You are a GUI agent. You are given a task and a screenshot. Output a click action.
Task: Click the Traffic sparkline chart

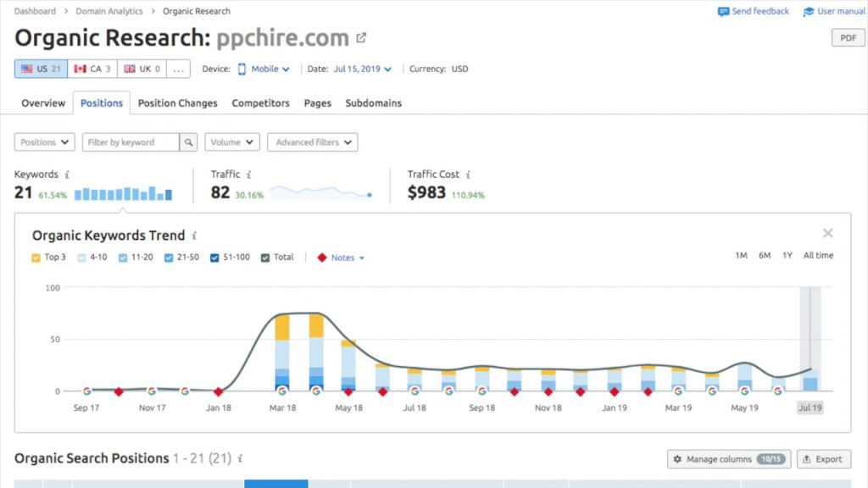click(321, 192)
